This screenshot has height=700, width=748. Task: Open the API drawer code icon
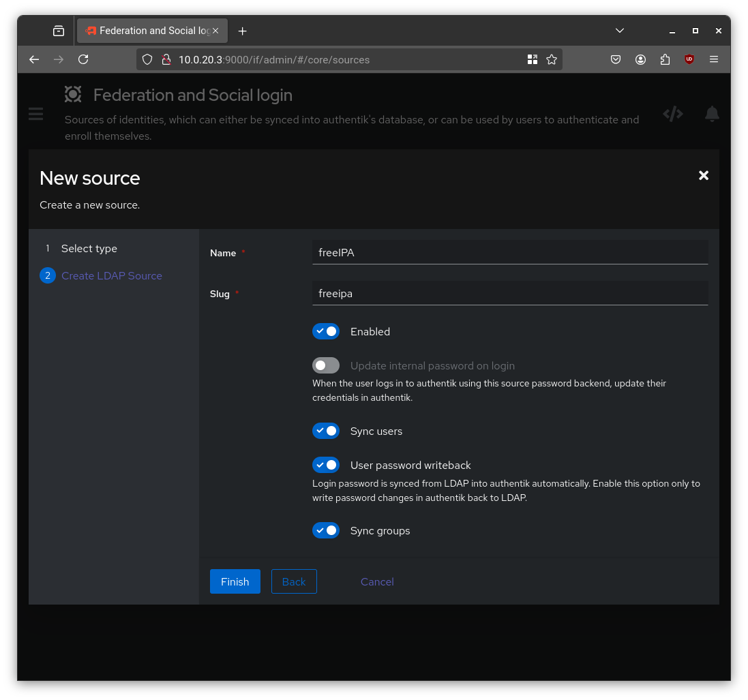pyautogui.click(x=673, y=114)
